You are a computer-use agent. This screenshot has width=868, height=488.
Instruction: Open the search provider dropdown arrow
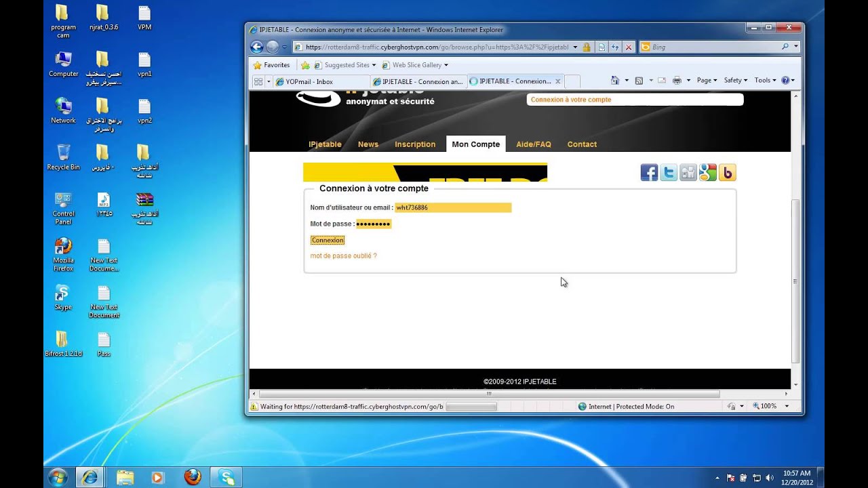pyautogui.click(x=795, y=47)
